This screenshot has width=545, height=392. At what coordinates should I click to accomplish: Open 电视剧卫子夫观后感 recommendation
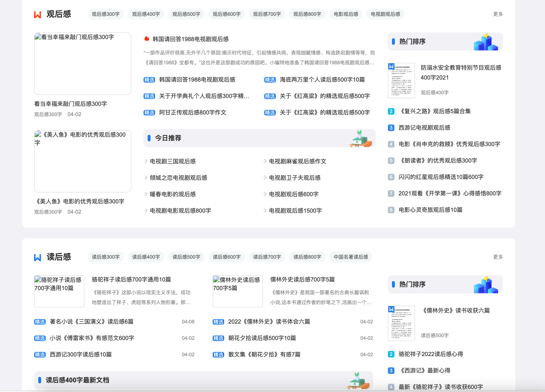coord(295,178)
